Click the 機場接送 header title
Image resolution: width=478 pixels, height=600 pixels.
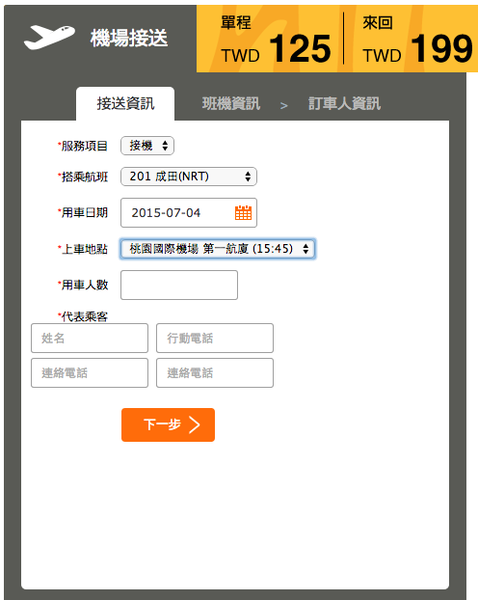tap(129, 38)
